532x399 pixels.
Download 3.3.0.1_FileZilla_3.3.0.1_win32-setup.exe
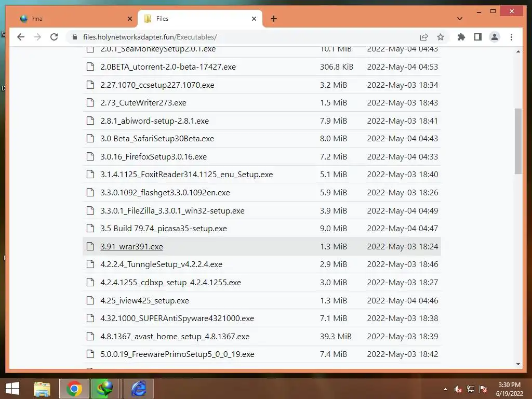172,211
